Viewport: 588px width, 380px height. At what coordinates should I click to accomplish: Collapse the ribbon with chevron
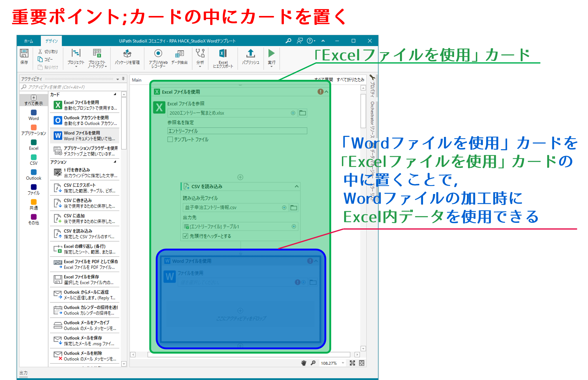point(323,41)
